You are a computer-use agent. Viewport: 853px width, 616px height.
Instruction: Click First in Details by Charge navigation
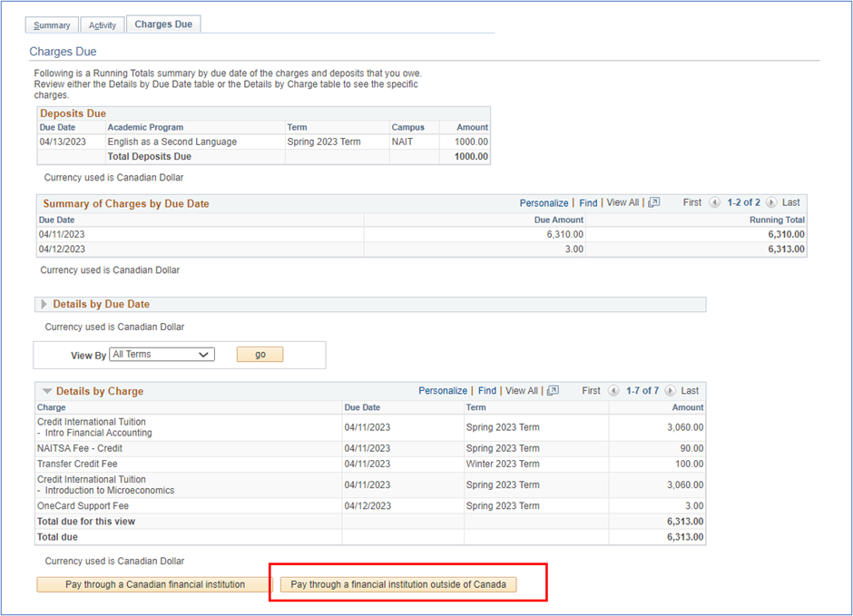pyautogui.click(x=591, y=390)
